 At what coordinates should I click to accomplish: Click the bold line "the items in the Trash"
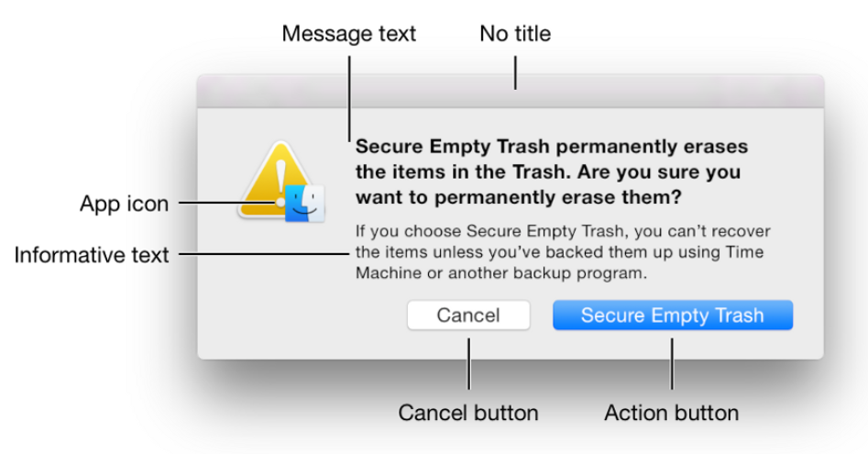tap(548, 172)
